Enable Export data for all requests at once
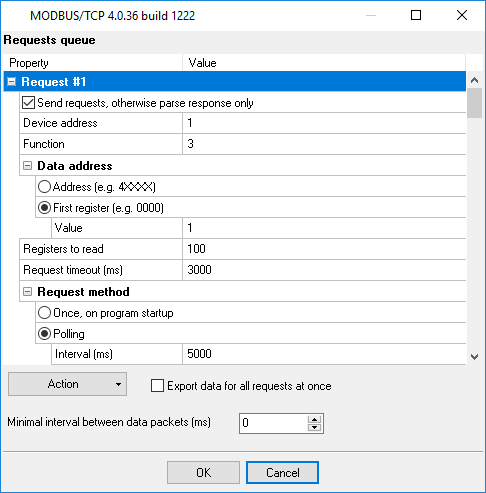Viewport: 486px width, 493px height. (157, 386)
